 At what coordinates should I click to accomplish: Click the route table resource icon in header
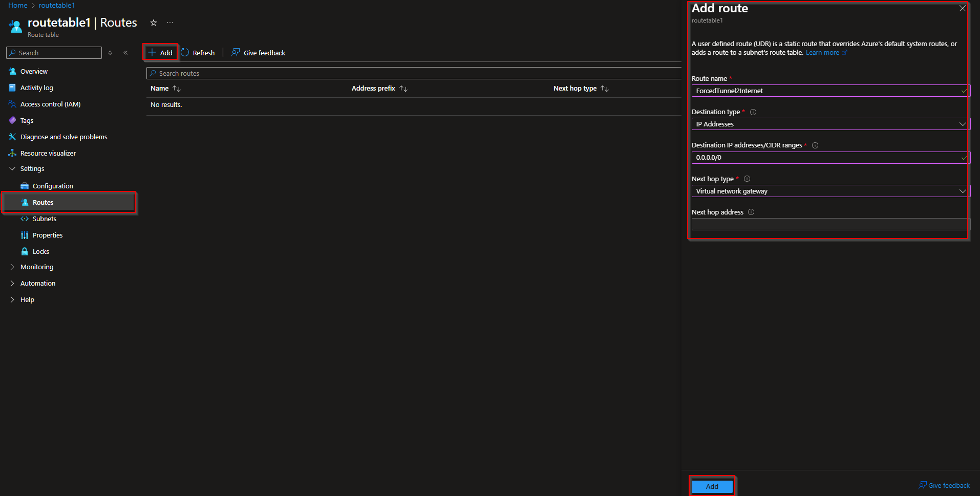coord(16,26)
